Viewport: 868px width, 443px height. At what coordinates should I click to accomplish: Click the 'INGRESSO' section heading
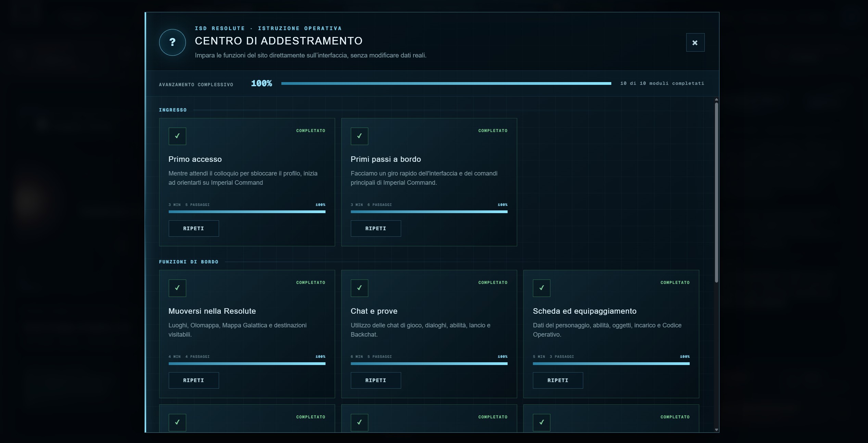click(x=173, y=110)
